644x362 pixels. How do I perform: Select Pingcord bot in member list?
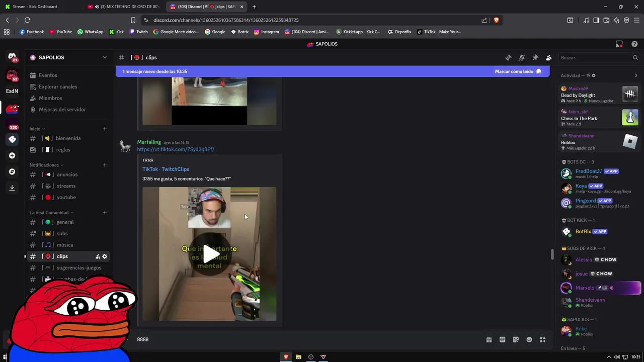point(599,203)
